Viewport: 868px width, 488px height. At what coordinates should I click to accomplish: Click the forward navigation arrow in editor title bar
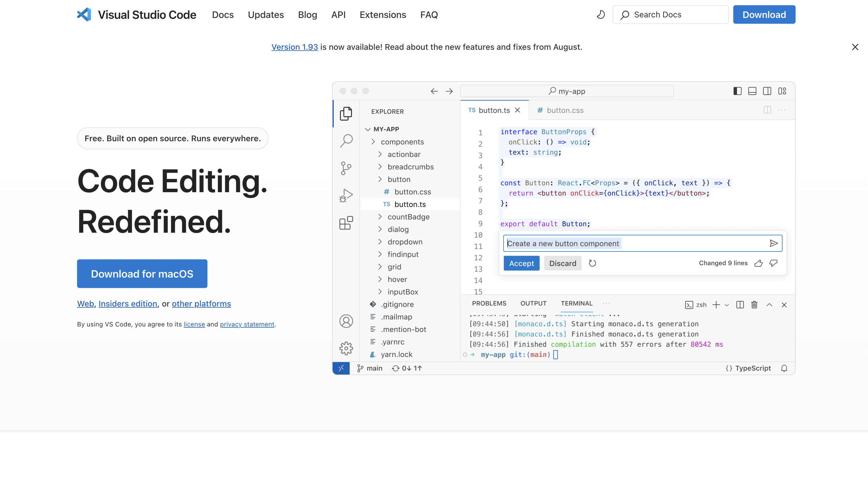click(x=449, y=91)
